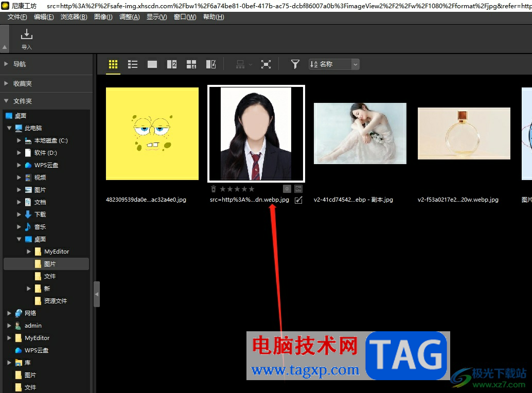Open the sort by 名称 dropdown
The width and height of the screenshot is (532, 393).
pyautogui.click(x=334, y=64)
